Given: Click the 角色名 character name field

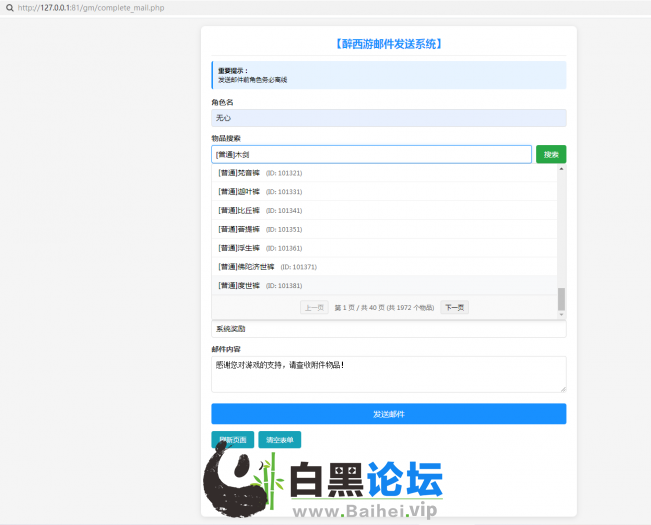Looking at the screenshot, I should (x=388, y=118).
